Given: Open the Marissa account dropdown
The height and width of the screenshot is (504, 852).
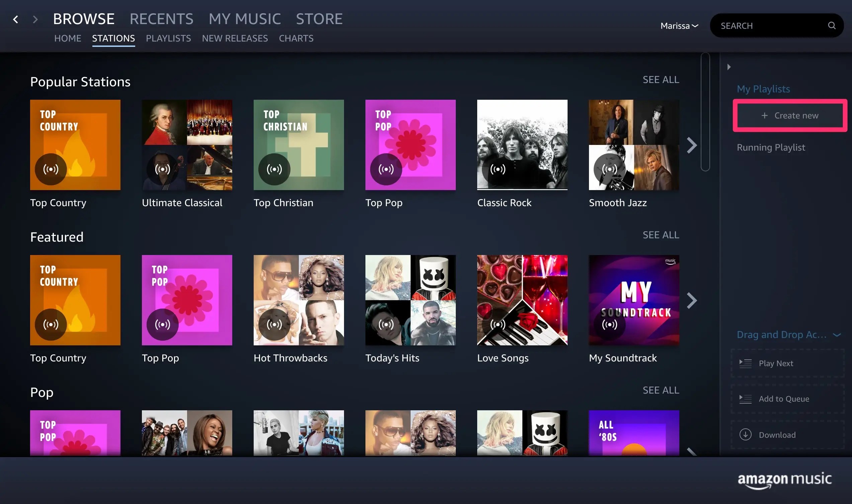Looking at the screenshot, I should click(679, 26).
